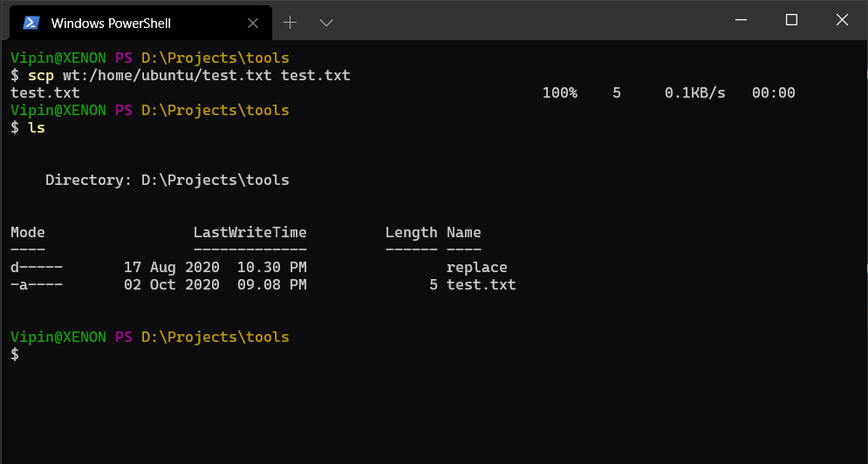868x464 pixels.
Task: Click the last empty '$' prompt line
Action: pos(15,354)
